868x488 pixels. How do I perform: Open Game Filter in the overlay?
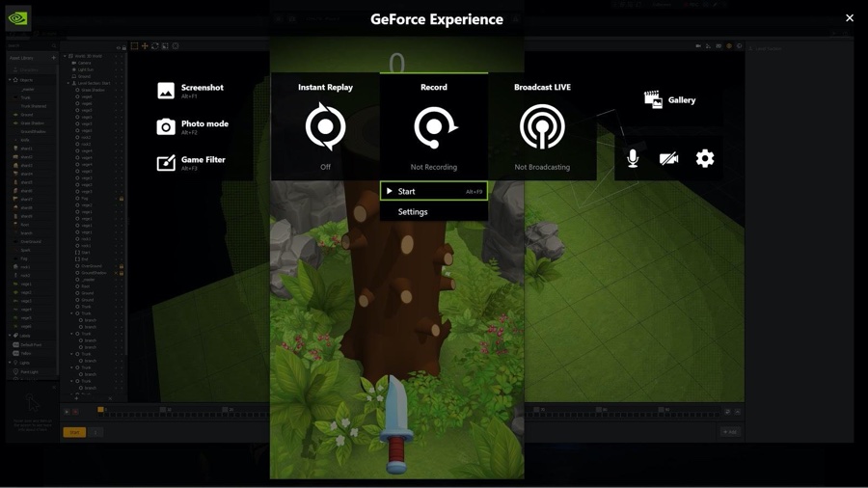coord(191,163)
